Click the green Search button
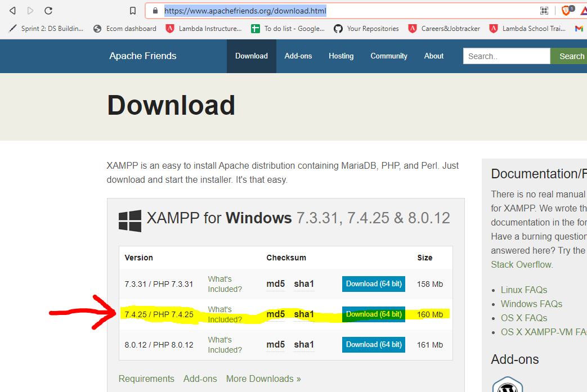The width and height of the screenshot is (587, 392). (569, 56)
